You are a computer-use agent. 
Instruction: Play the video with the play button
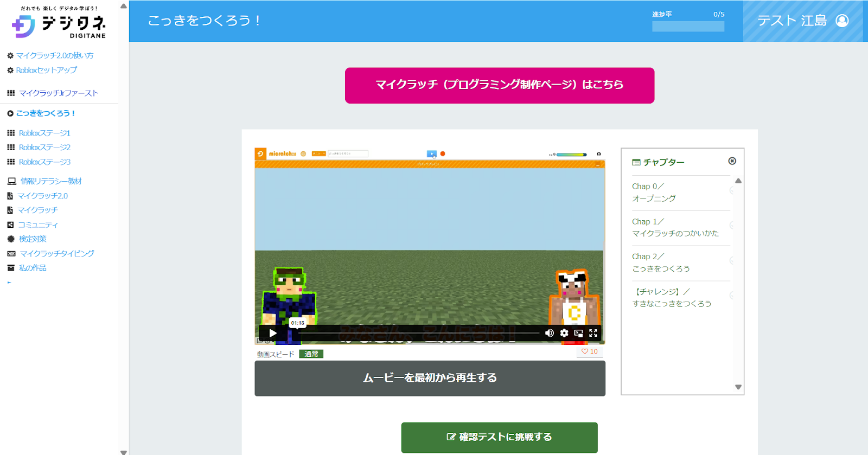click(x=273, y=333)
